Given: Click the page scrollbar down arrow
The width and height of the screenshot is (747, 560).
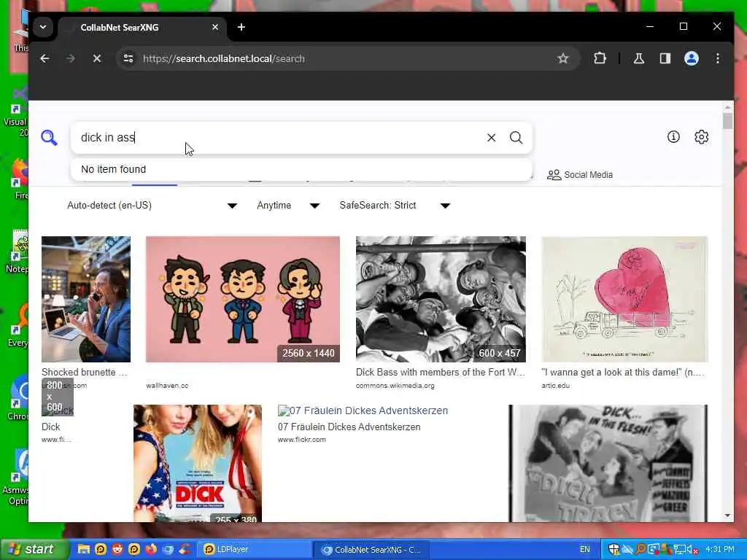Looking at the screenshot, I should coord(727,516).
